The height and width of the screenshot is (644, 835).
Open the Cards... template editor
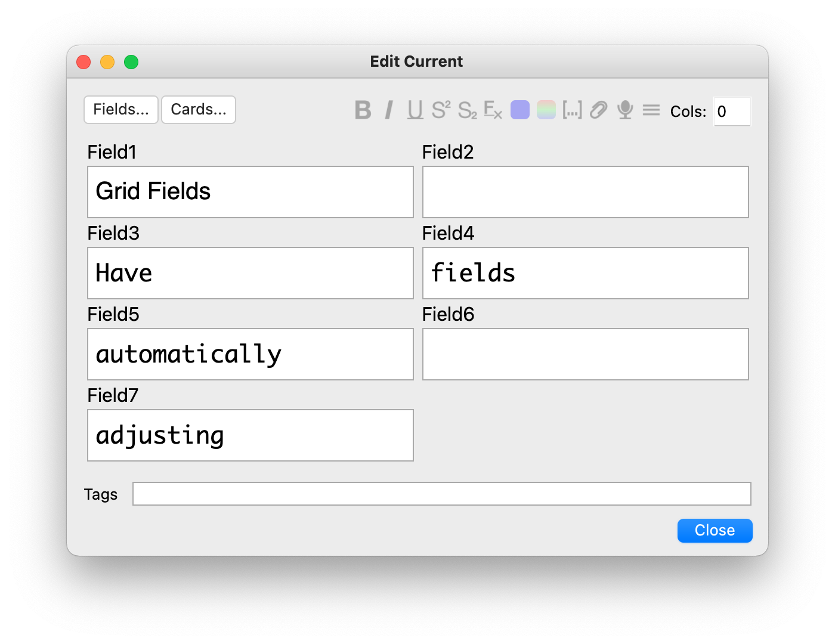(x=199, y=110)
